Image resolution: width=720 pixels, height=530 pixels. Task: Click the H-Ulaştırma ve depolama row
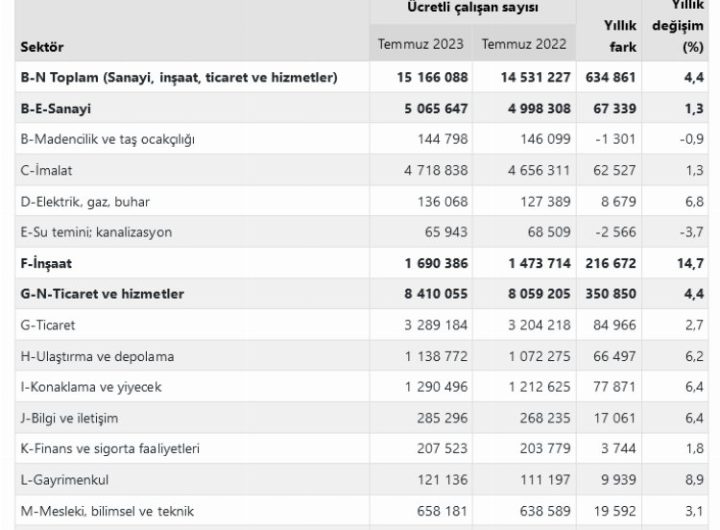[x=98, y=356]
